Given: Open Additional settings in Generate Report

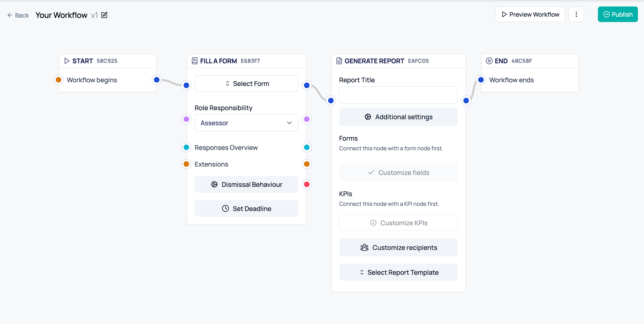Looking at the screenshot, I should 398,117.
